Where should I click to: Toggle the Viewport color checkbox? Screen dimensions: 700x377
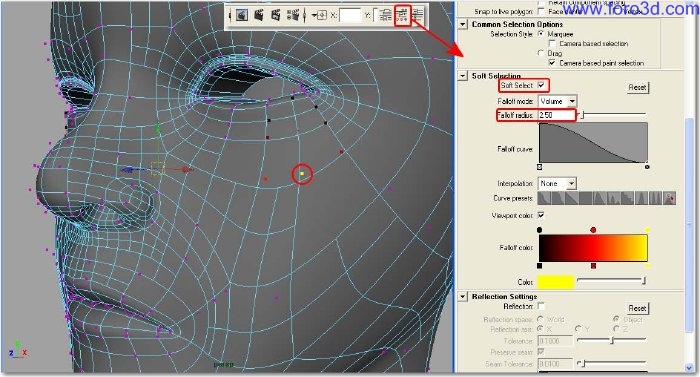coord(541,215)
